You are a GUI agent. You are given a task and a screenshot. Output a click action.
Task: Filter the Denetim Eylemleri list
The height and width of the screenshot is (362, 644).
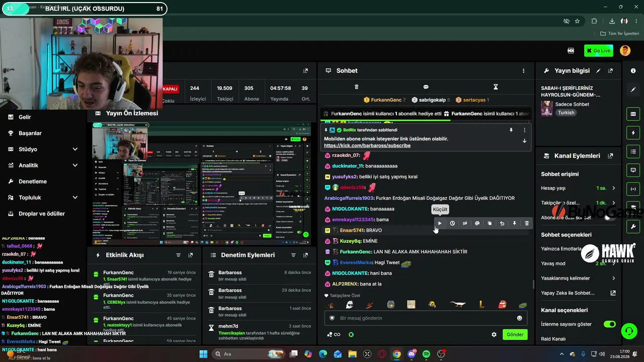(293, 255)
